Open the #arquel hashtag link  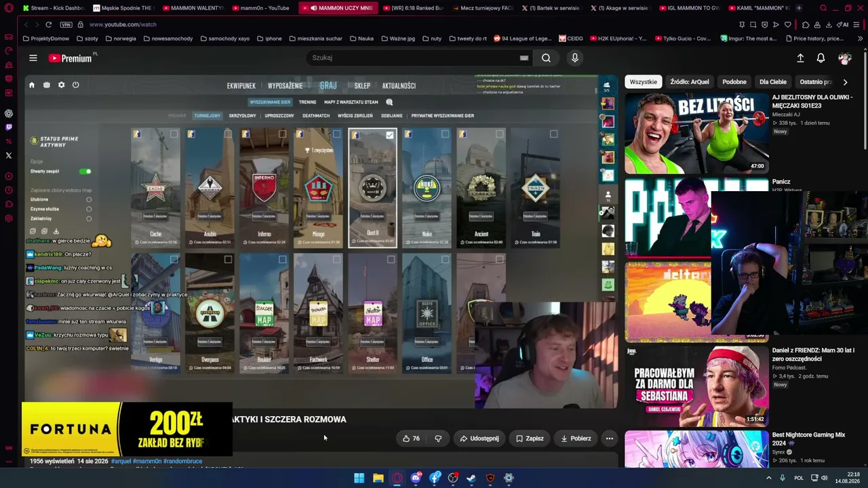[121, 462]
